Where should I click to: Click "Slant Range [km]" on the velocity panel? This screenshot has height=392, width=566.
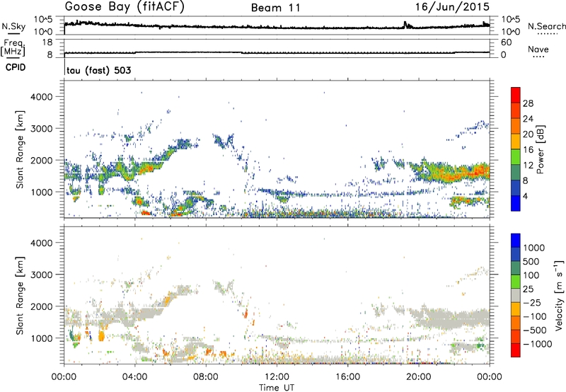point(20,296)
